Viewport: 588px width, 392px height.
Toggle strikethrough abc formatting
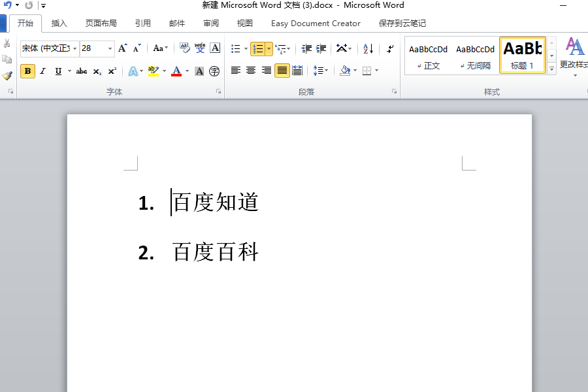tap(82, 71)
